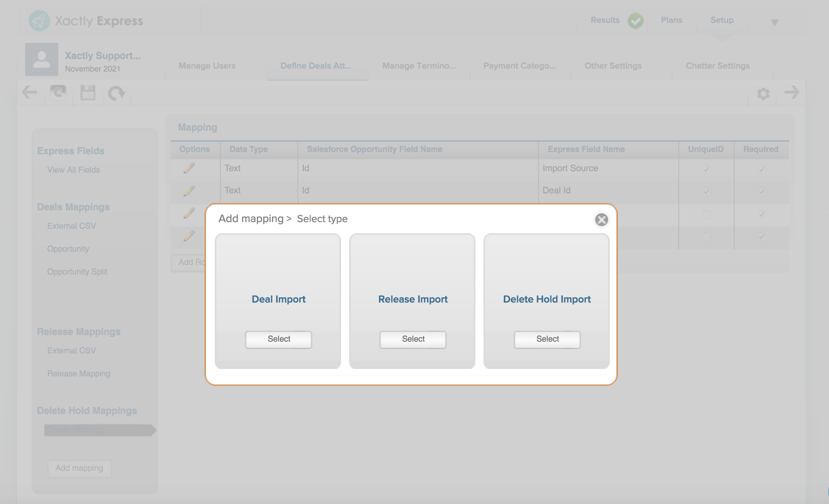Click the back arrow toolbar icon
Screen dimensions: 829x504
coord(30,92)
